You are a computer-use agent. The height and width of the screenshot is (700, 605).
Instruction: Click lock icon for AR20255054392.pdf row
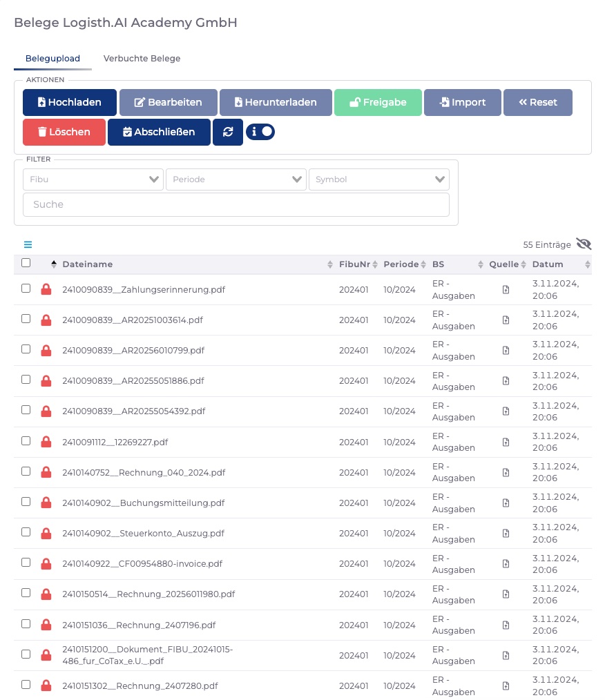point(46,411)
